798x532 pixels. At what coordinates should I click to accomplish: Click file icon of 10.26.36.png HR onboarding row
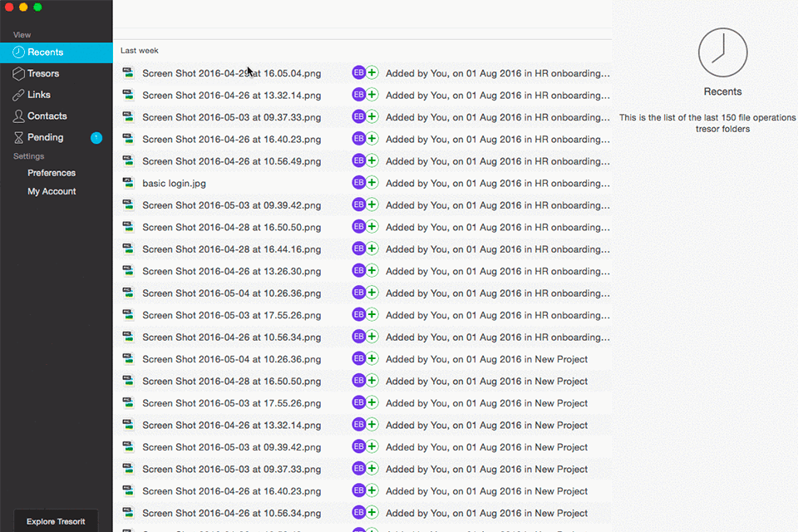click(x=128, y=293)
